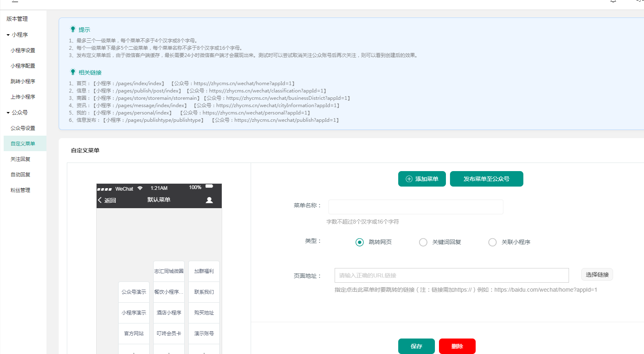644x354 pixels.
Task: Click the lightbulb icon beside 提示
Action: (73, 29)
